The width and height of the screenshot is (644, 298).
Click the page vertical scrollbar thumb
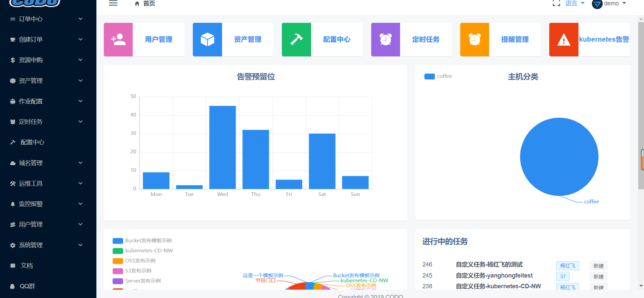pyautogui.click(x=641, y=106)
